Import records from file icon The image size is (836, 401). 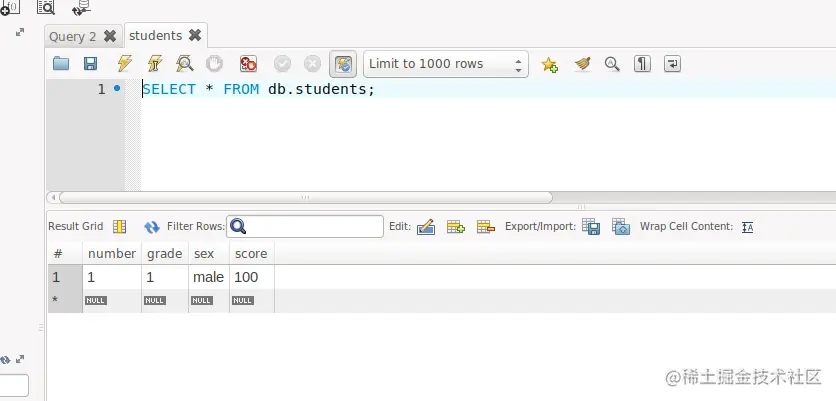(x=621, y=227)
